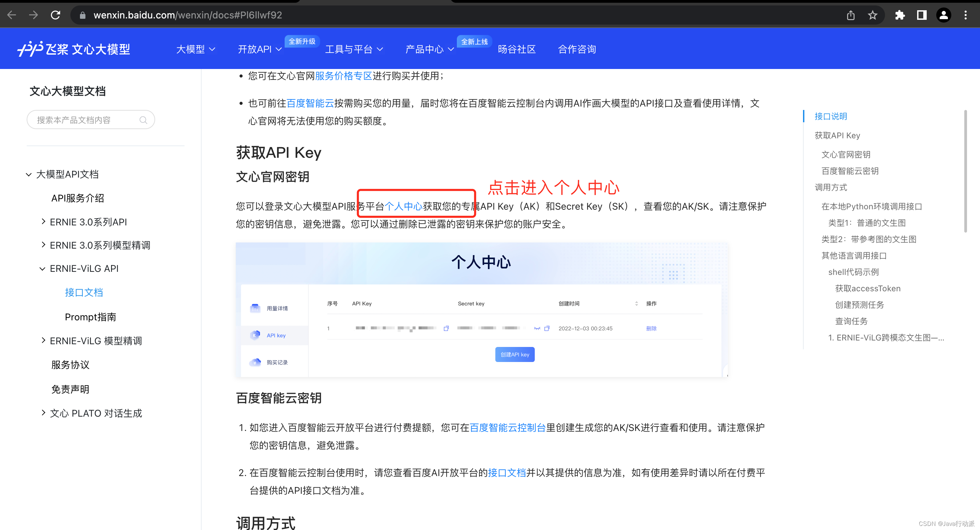Jump to 接口说明 in page outline

coord(831,116)
